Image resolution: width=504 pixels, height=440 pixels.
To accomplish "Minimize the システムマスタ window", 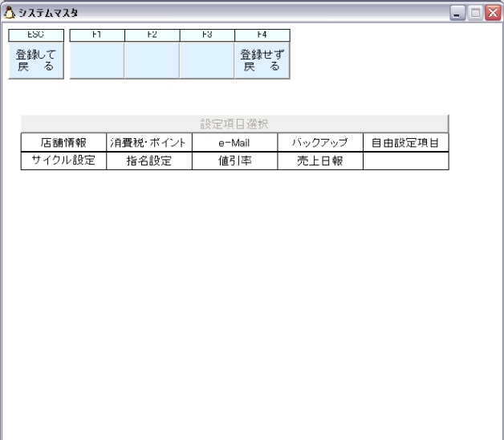I will pos(457,13).
